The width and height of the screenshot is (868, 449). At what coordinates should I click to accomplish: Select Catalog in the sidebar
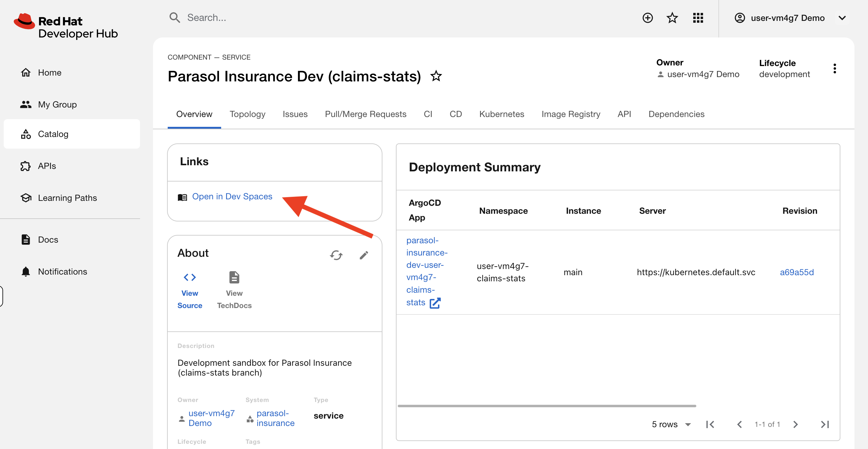click(72, 134)
